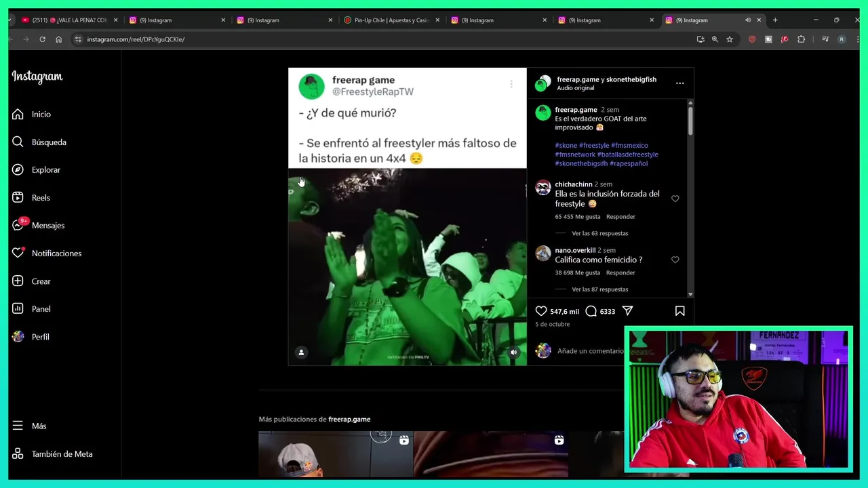Open the three-dot menu on the tweet image
Viewport: 868px width, 488px height.
coord(511,84)
